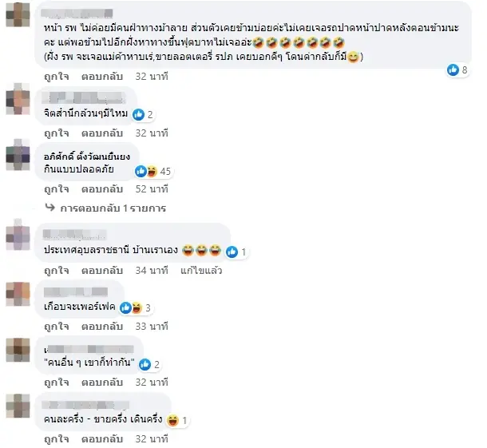The height and width of the screenshot is (448, 487).
Task: Click the reply arrow icon beside การตอบกลับ
Action: click(50, 207)
